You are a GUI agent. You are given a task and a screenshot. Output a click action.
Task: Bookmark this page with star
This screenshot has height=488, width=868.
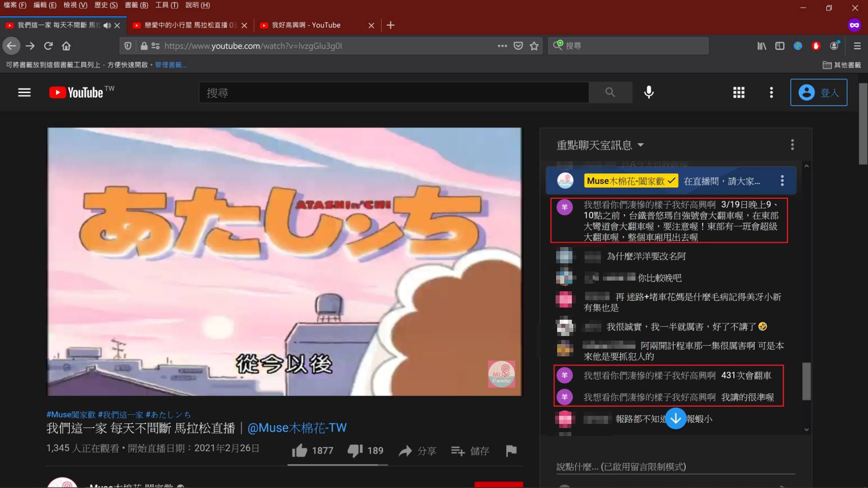tap(534, 46)
